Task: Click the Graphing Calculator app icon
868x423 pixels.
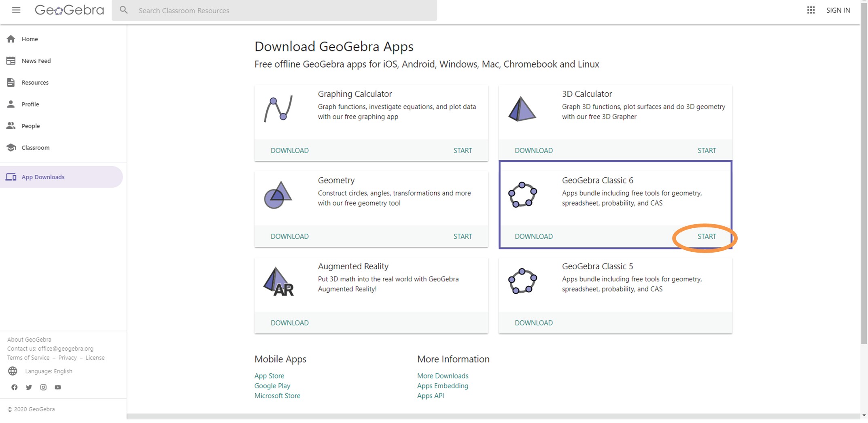Action: pos(278,108)
